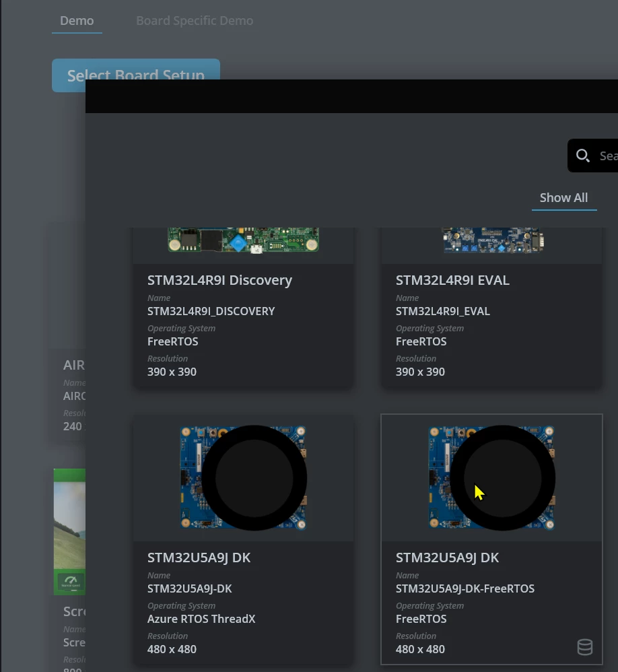Click the STM32L4R9I_DISCOVERY name label

[211, 311]
